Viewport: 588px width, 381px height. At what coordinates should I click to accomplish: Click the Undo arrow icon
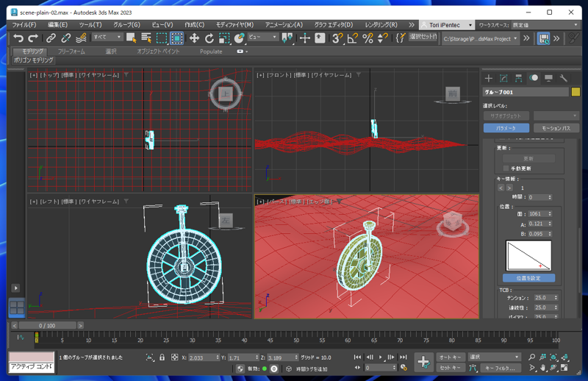pyautogui.click(x=18, y=38)
